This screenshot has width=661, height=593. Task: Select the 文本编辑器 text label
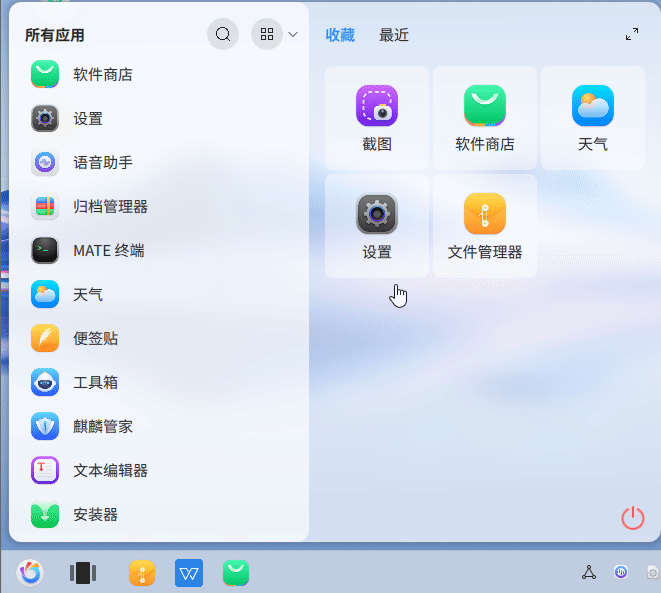110,470
